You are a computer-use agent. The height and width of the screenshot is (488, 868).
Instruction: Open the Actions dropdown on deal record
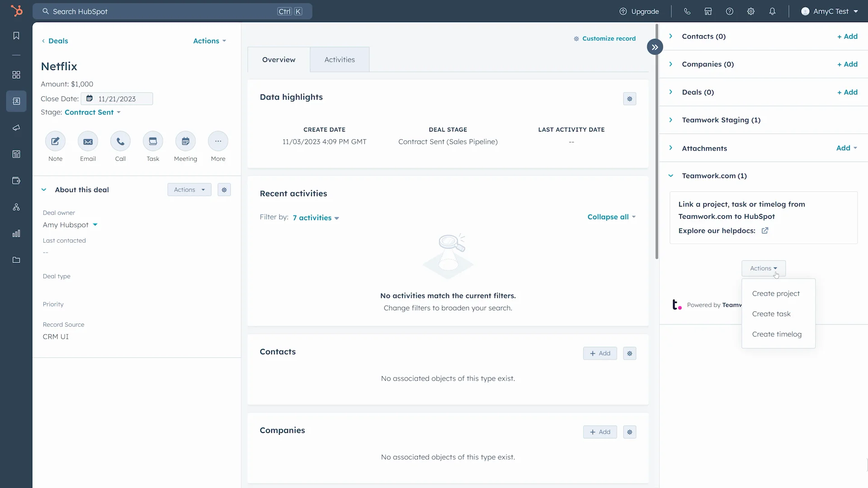[x=209, y=41]
